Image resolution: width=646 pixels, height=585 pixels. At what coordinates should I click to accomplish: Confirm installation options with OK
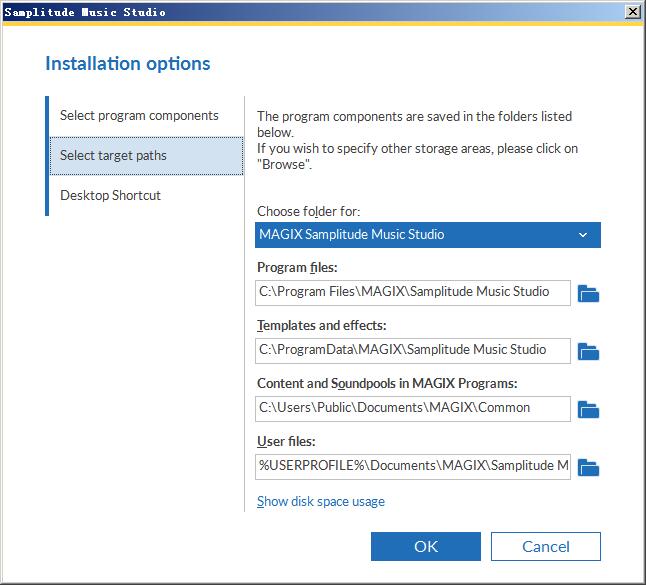coord(426,546)
